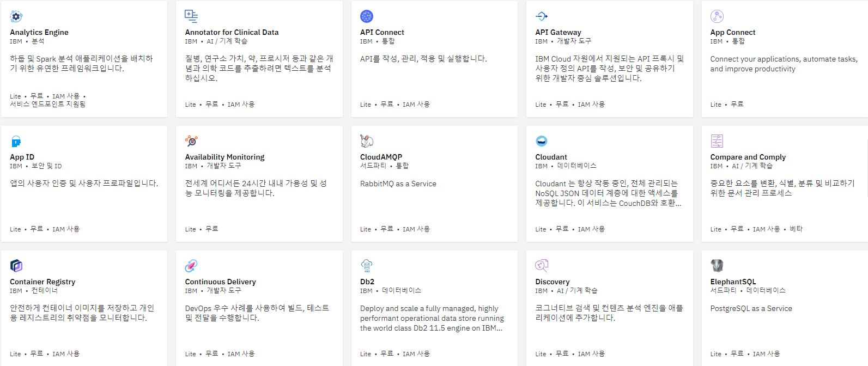Open the ElephantSQL service title

pyautogui.click(x=733, y=282)
